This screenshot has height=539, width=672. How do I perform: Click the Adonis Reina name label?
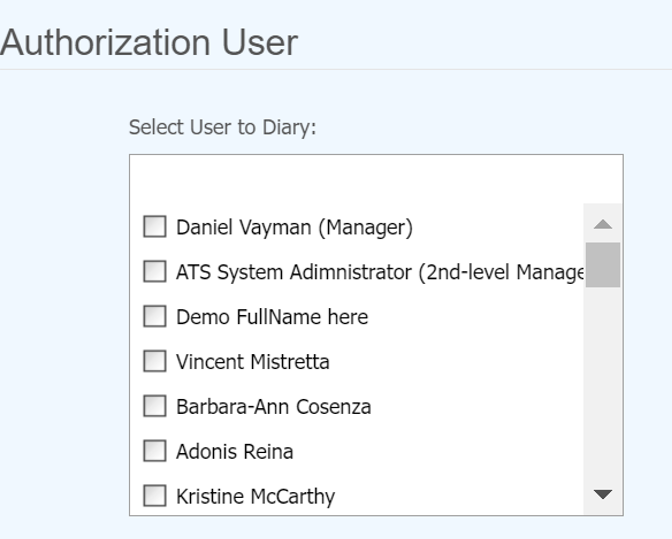click(234, 452)
